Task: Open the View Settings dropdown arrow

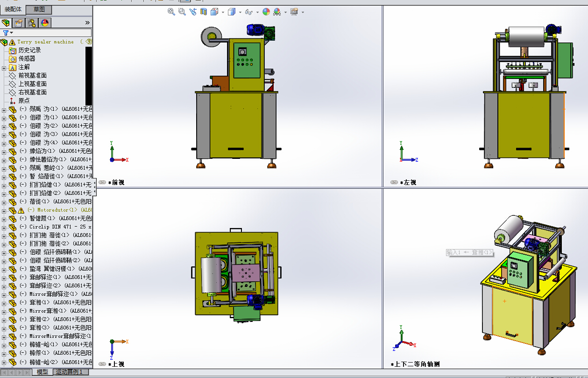Action: coord(303,12)
